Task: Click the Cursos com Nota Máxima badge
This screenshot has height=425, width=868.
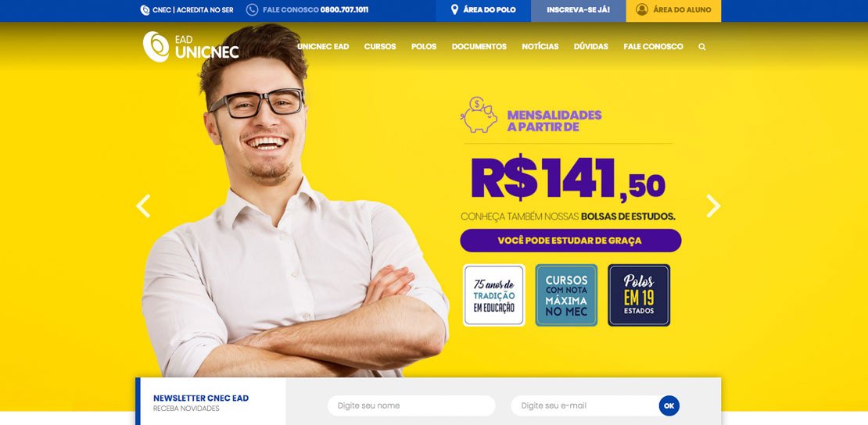Action: (x=566, y=295)
